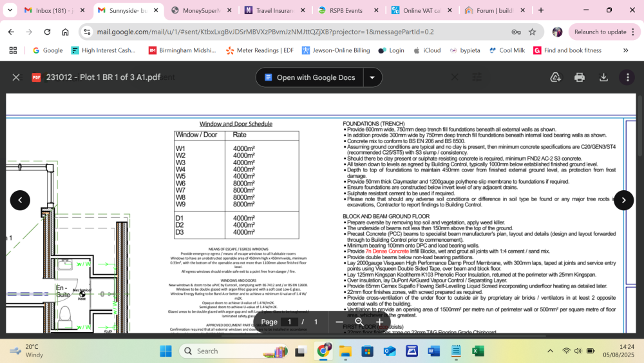Click the taskbar Search box
The image size is (644, 363).
[234, 351]
